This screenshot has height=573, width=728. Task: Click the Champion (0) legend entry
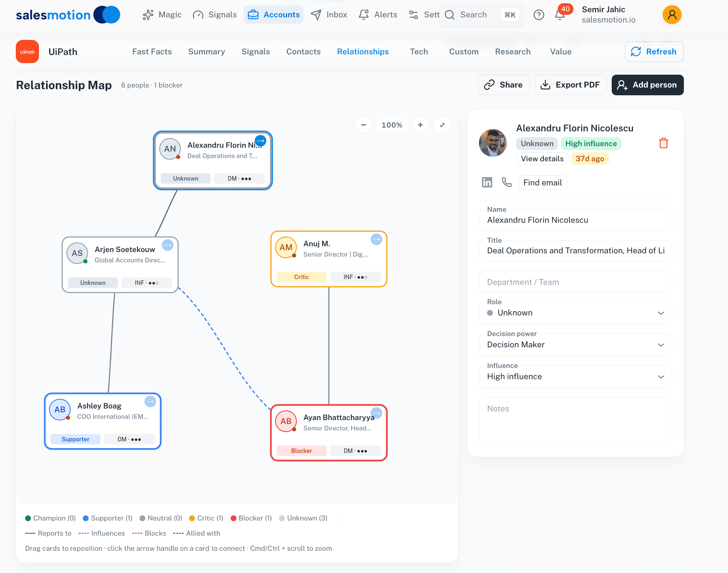(x=51, y=518)
